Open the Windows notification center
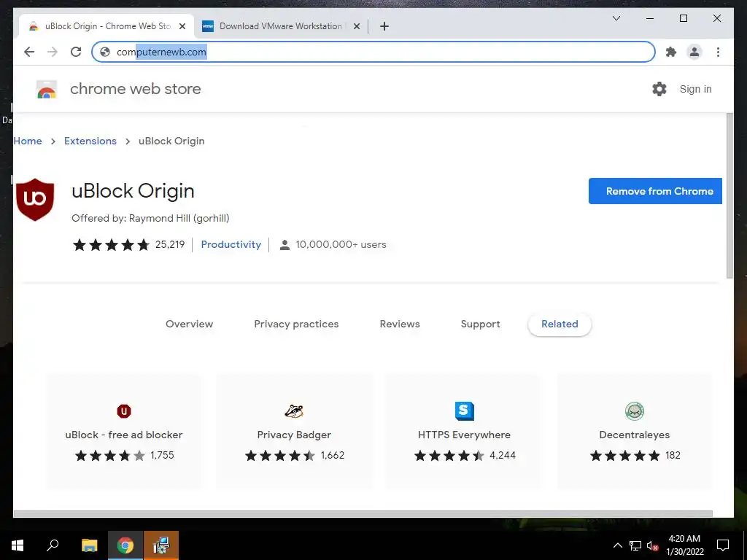Screen dimensions: 747x560 723,545
